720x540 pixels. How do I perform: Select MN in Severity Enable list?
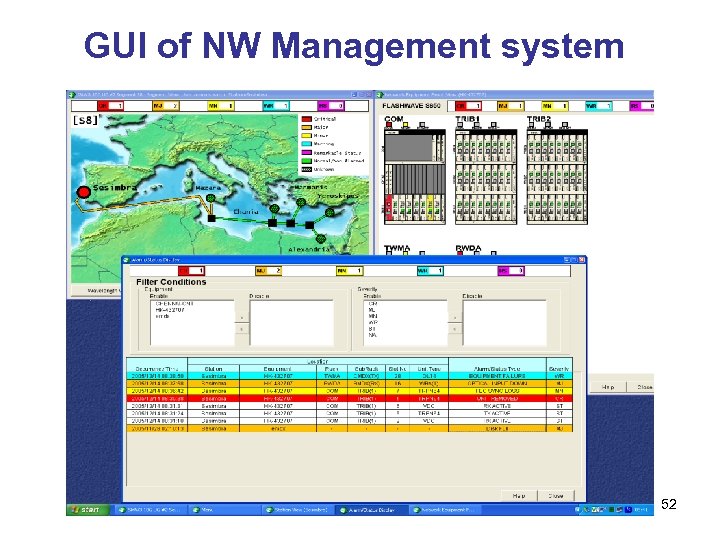pos(372,316)
